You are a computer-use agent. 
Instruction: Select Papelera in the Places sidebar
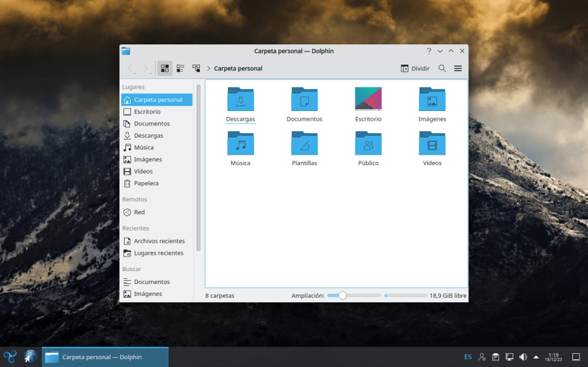146,183
